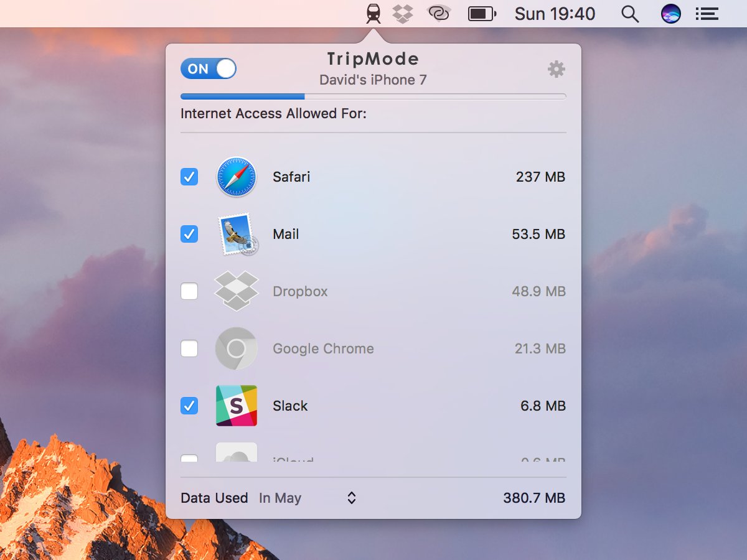Open Spotlight search magnifier icon
The image size is (747, 560).
630,14
